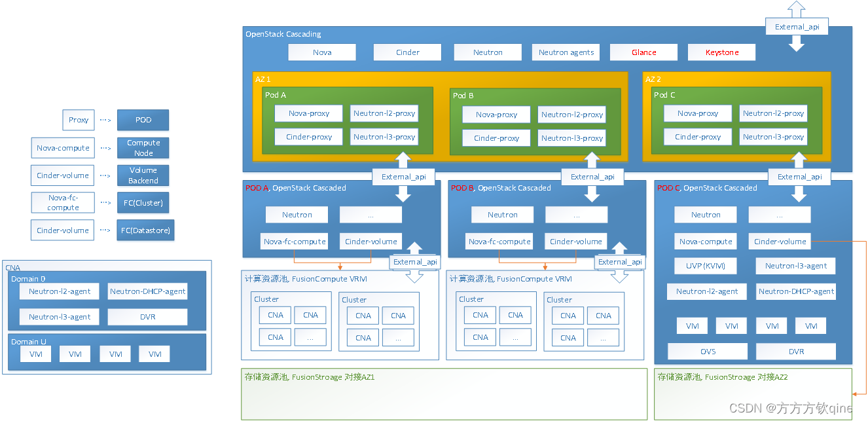This screenshot has width=868, height=421.
Task: Select the AZ 1 label
Action: pyautogui.click(x=262, y=79)
